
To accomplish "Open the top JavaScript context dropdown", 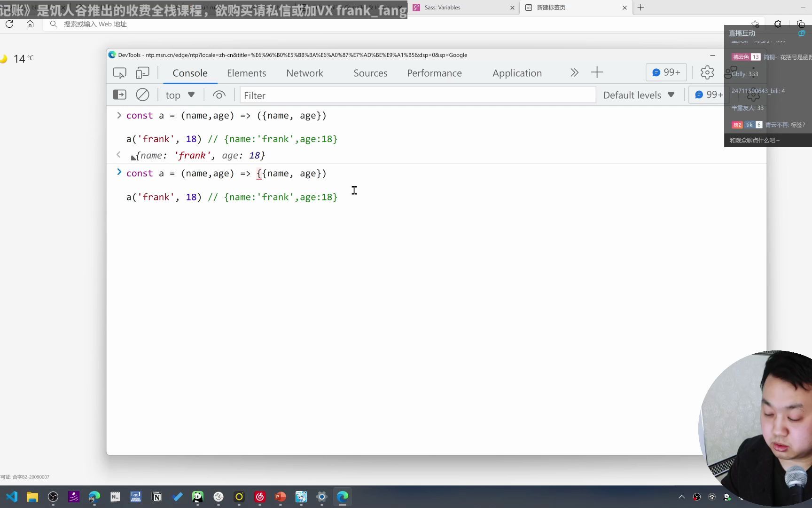I will pyautogui.click(x=180, y=95).
